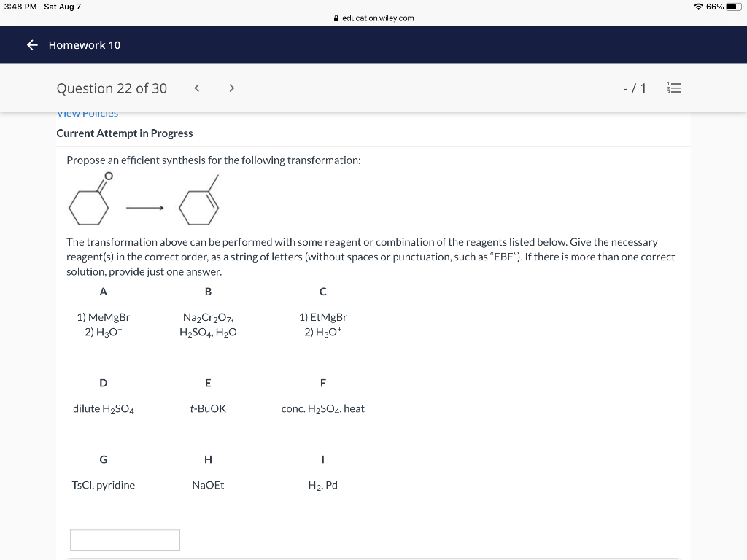The width and height of the screenshot is (747, 560).
Task: Click reagent H NaOEt
Action: 208,485
